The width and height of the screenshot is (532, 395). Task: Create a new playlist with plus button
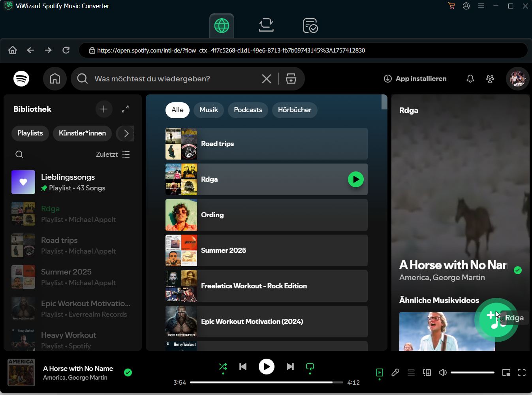[104, 109]
